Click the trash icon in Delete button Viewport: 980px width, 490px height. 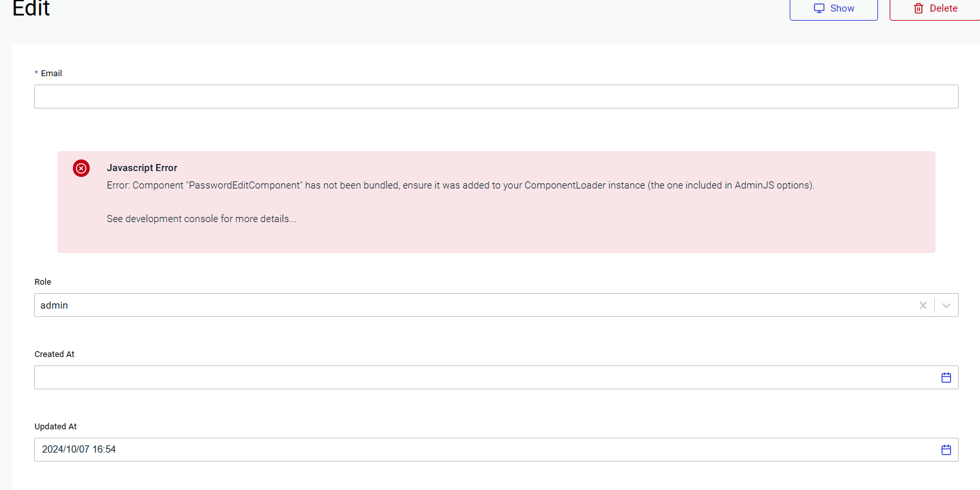pos(918,8)
